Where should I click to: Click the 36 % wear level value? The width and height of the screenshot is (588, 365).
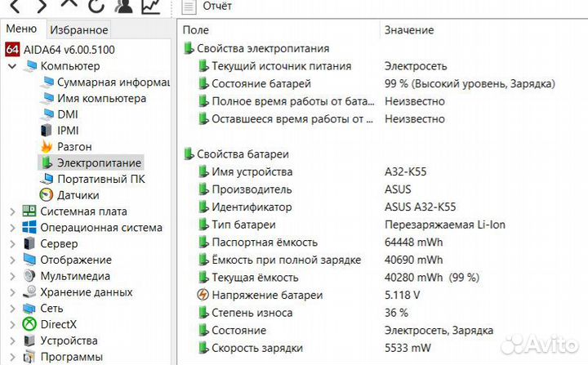click(x=396, y=313)
